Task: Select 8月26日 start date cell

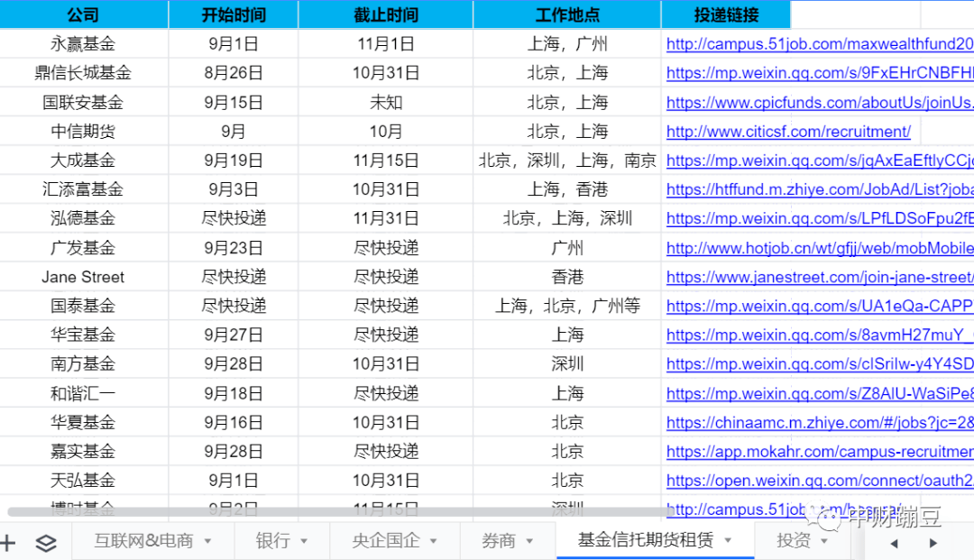Action: [234, 73]
